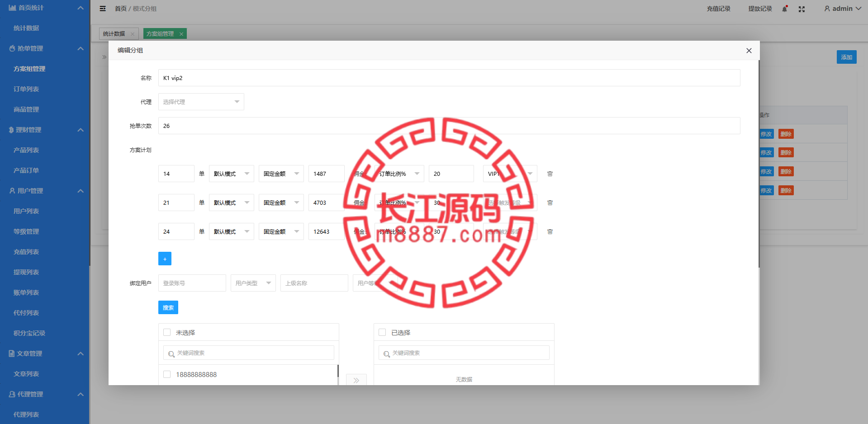Delete the plan row with 4703
This screenshot has height=424, width=868.
click(550, 203)
